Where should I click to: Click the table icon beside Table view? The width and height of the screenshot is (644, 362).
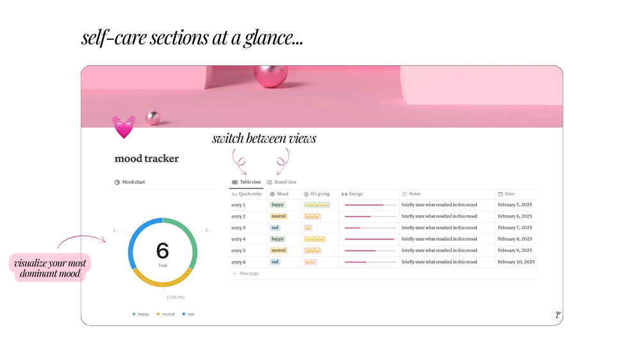coord(235,182)
